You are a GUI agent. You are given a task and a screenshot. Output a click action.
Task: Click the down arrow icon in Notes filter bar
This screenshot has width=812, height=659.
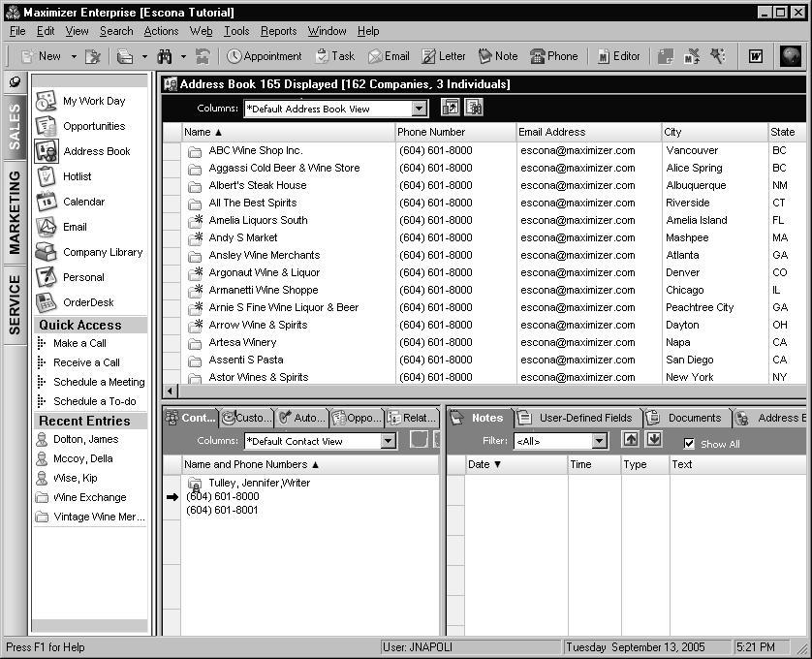click(x=653, y=440)
